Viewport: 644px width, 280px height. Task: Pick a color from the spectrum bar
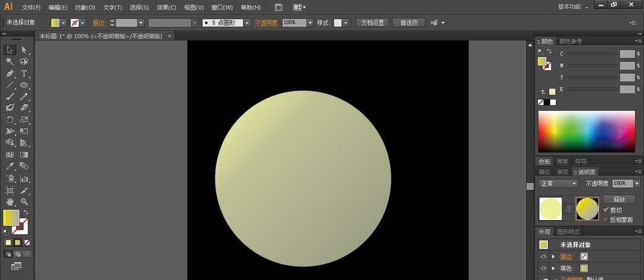click(x=585, y=131)
